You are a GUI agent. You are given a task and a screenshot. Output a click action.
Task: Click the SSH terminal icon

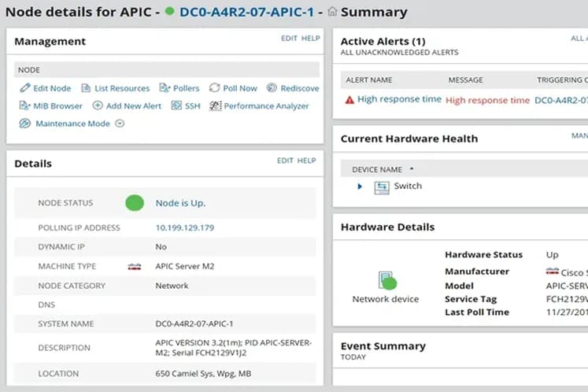click(x=176, y=105)
